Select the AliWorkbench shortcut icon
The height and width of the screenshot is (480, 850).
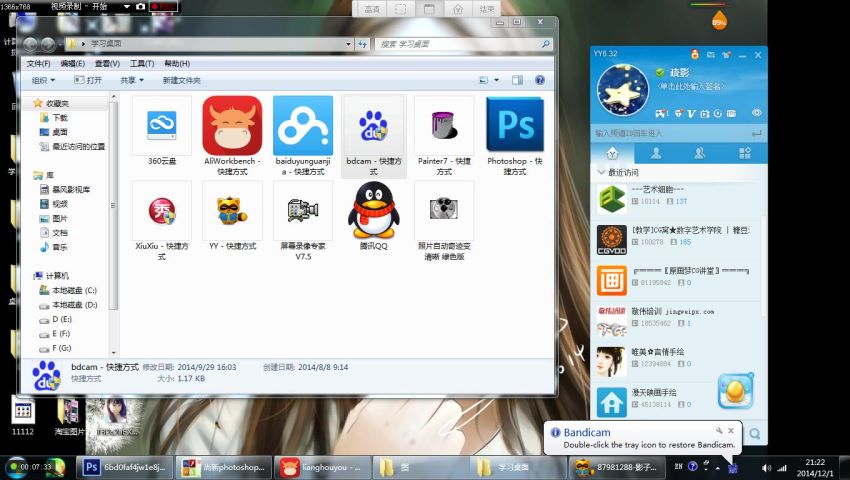(232, 126)
